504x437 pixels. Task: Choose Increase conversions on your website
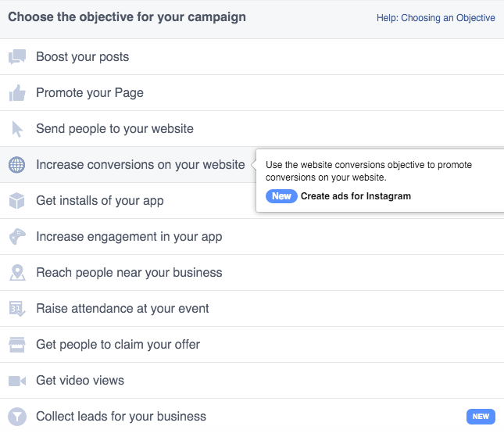click(x=141, y=165)
